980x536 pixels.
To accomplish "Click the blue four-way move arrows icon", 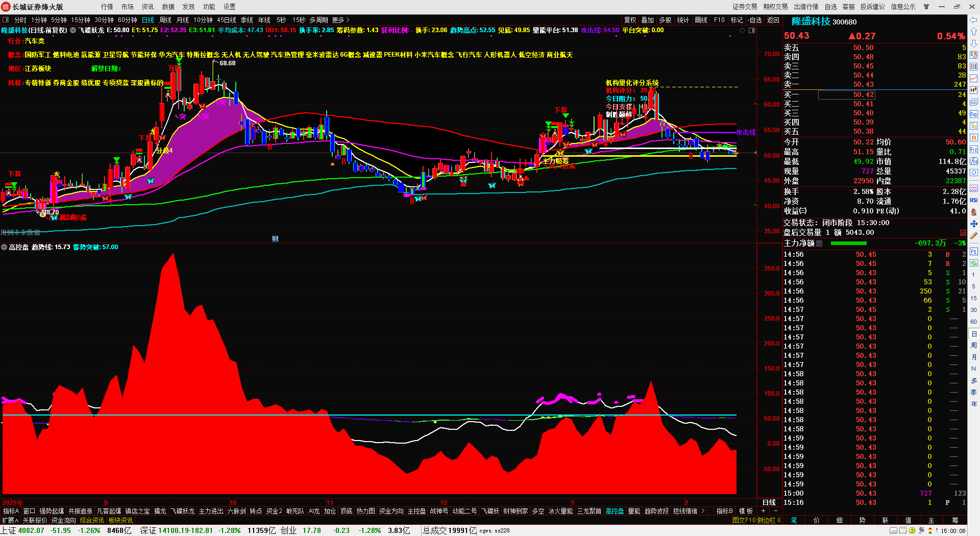I will pos(974,224).
